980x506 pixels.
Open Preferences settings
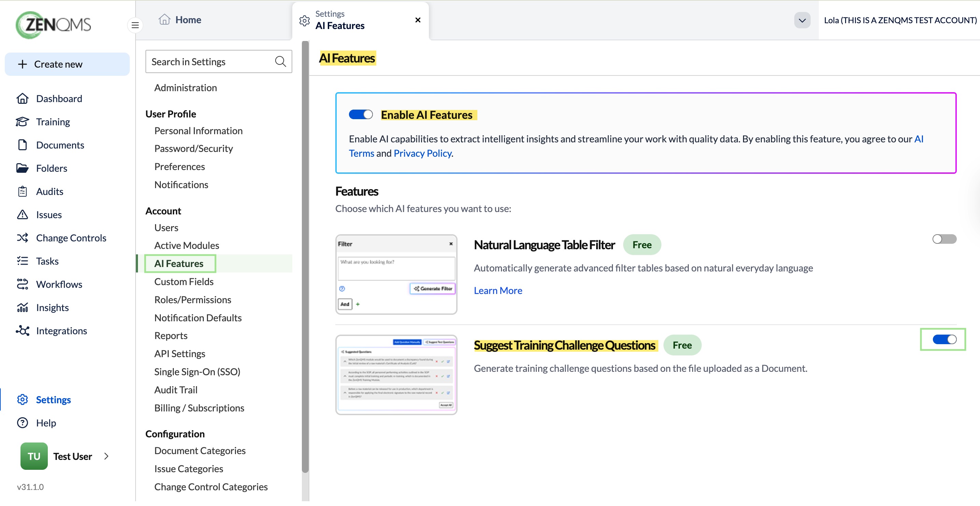coord(180,167)
